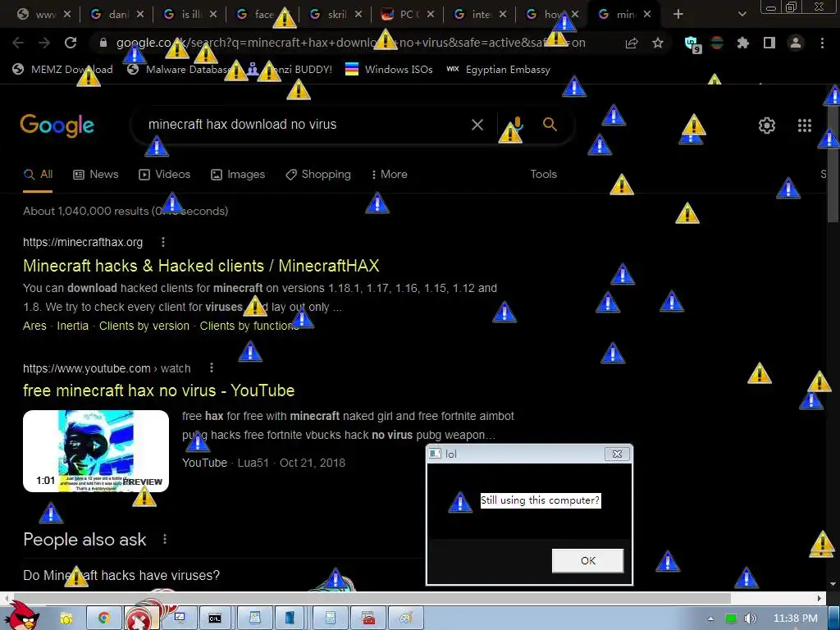Open options for minecrafthax.org result
The image size is (840, 630).
[163, 242]
